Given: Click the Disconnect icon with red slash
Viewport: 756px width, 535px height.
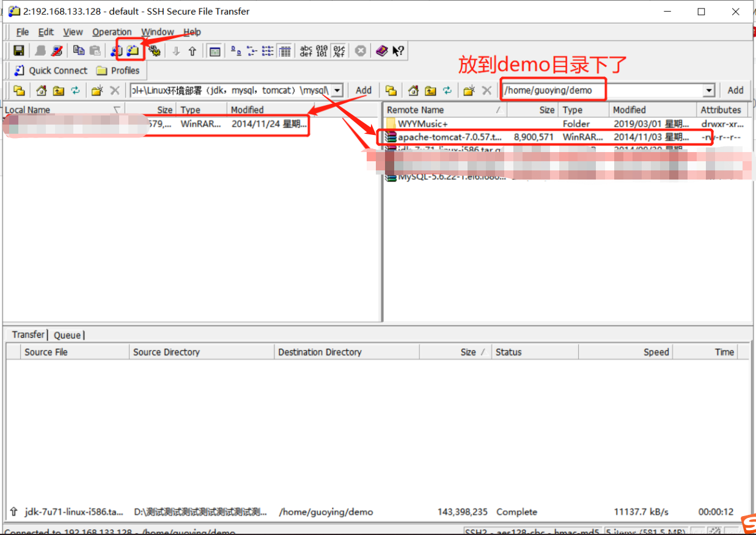Looking at the screenshot, I should [x=57, y=51].
